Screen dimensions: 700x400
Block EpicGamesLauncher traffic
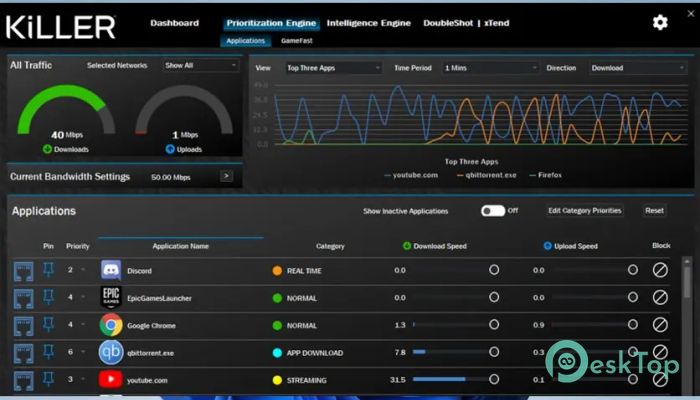(x=660, y=297)
